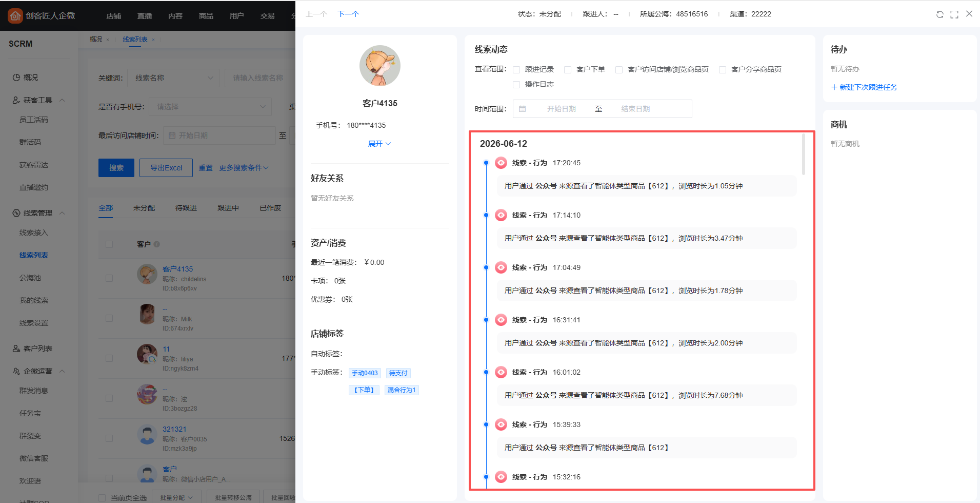Go to the next lead via 下一个
Screen dimensions: 980x503
coord(348,14)
